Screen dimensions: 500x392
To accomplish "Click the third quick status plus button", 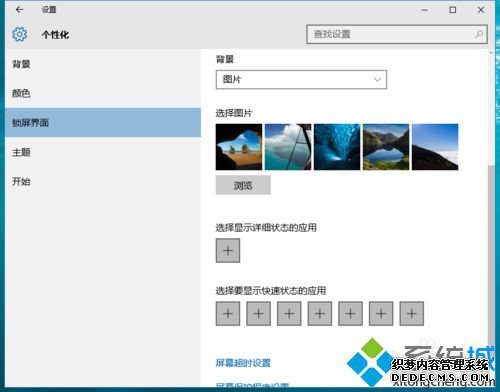I will pos(289,313).
